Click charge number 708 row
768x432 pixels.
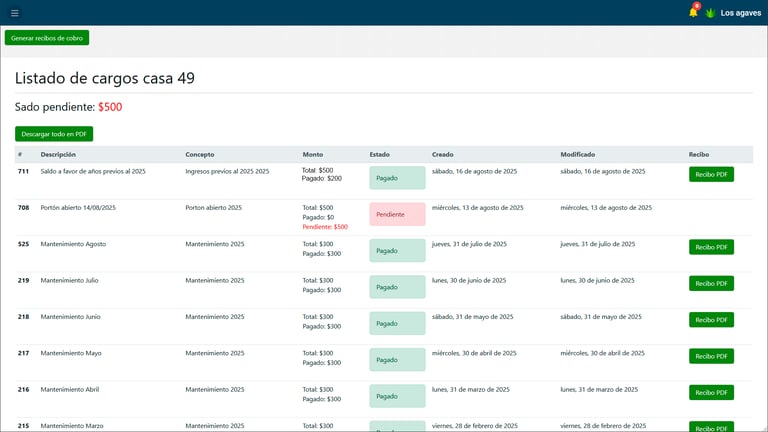click(384, 217)
